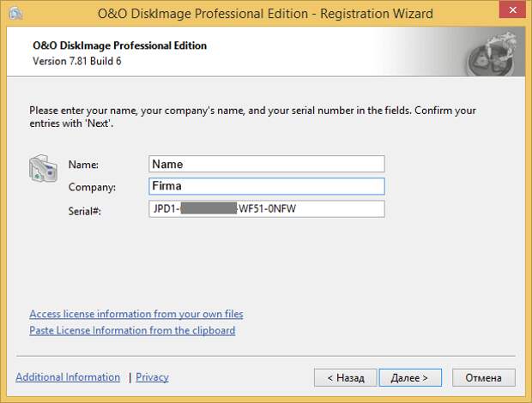Click the license card icon beside Name

click(44, 169)
